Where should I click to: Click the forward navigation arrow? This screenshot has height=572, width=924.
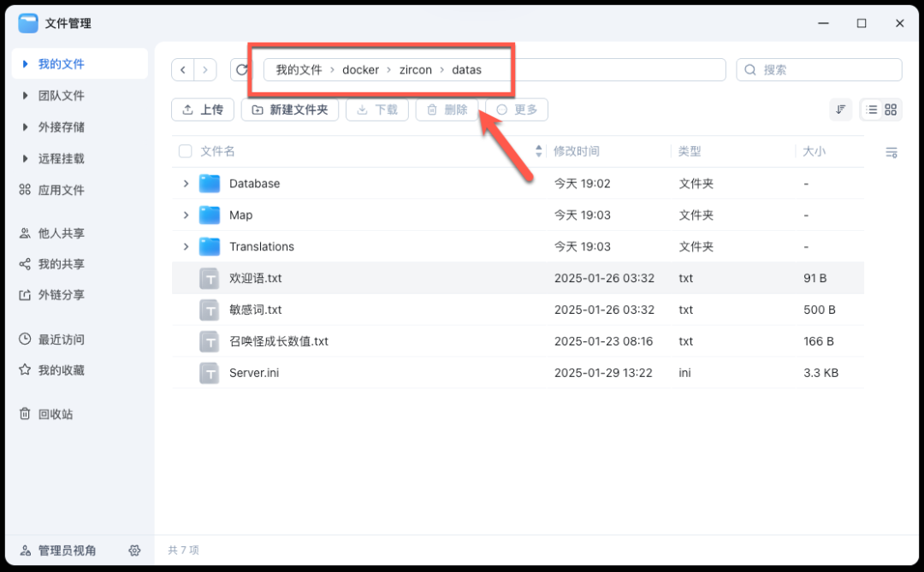click(x=205, y=69)
